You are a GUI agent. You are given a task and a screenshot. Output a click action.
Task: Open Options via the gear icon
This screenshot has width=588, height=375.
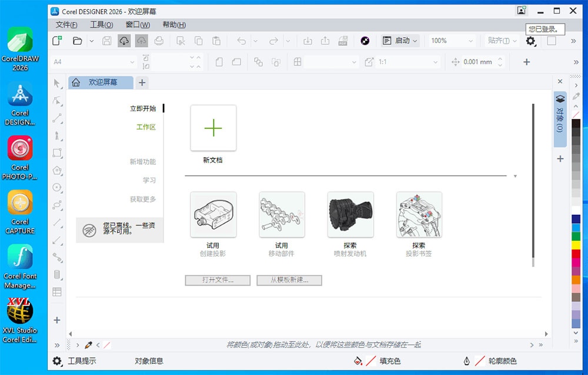tap(530, 41)
